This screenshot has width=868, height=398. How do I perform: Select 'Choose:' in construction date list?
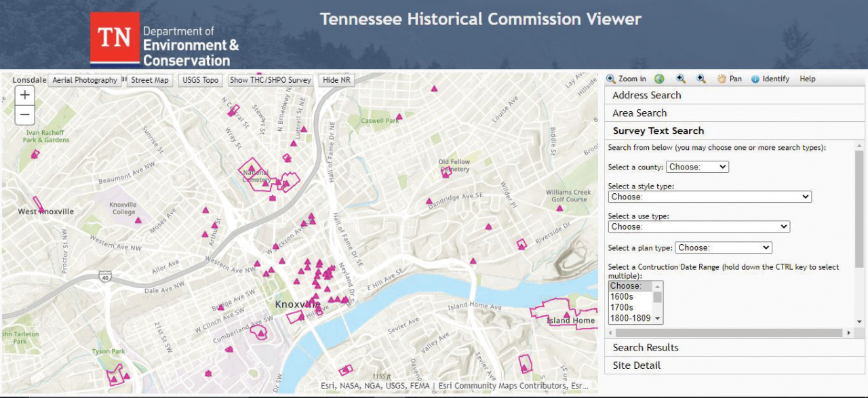tap(631, 286)
